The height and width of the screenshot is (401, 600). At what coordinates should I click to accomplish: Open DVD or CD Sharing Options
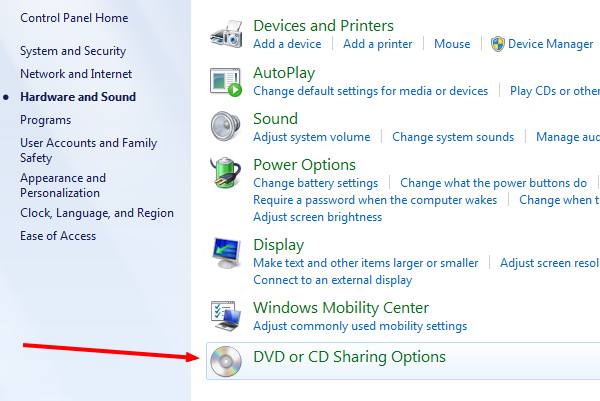coord(349,357)
